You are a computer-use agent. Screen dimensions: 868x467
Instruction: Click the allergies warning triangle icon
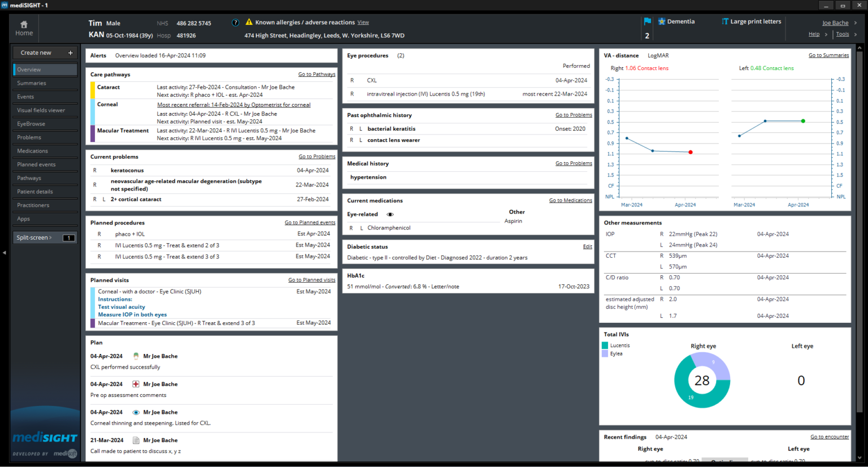[249, 22]
